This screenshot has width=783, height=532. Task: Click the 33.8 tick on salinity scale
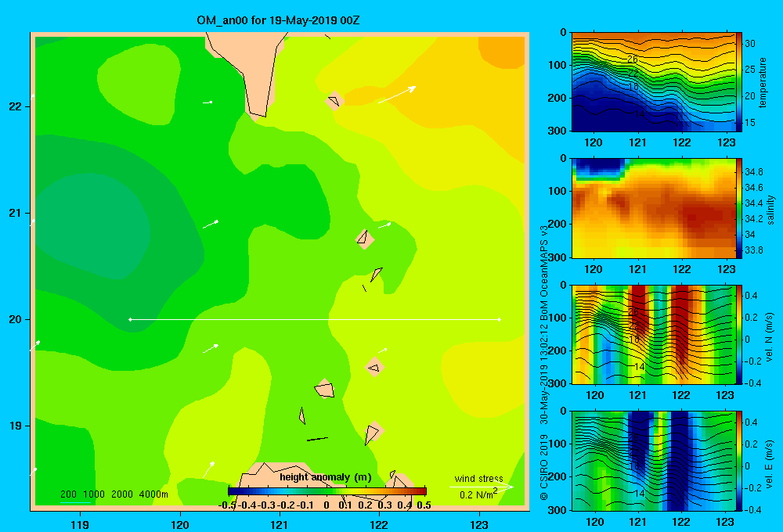tap(753, 250)
